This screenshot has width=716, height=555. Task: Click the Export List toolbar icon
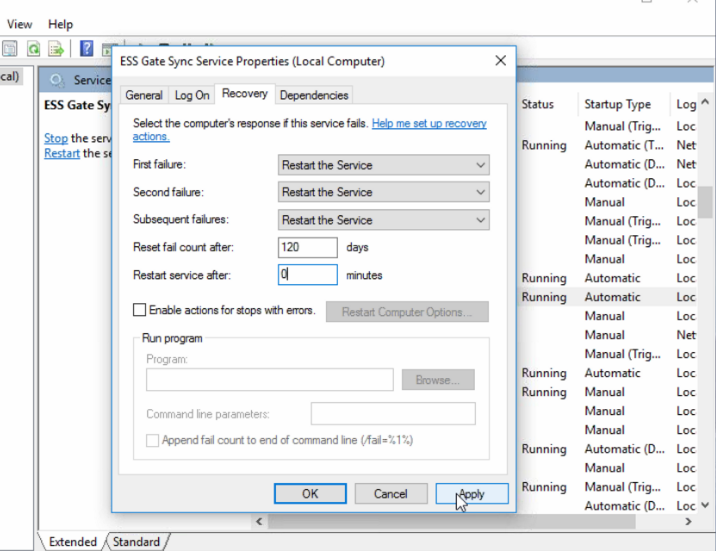[56, 48]
